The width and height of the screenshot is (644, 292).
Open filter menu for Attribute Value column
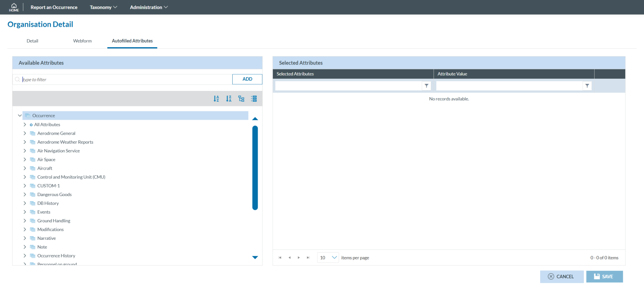(587, 86)
